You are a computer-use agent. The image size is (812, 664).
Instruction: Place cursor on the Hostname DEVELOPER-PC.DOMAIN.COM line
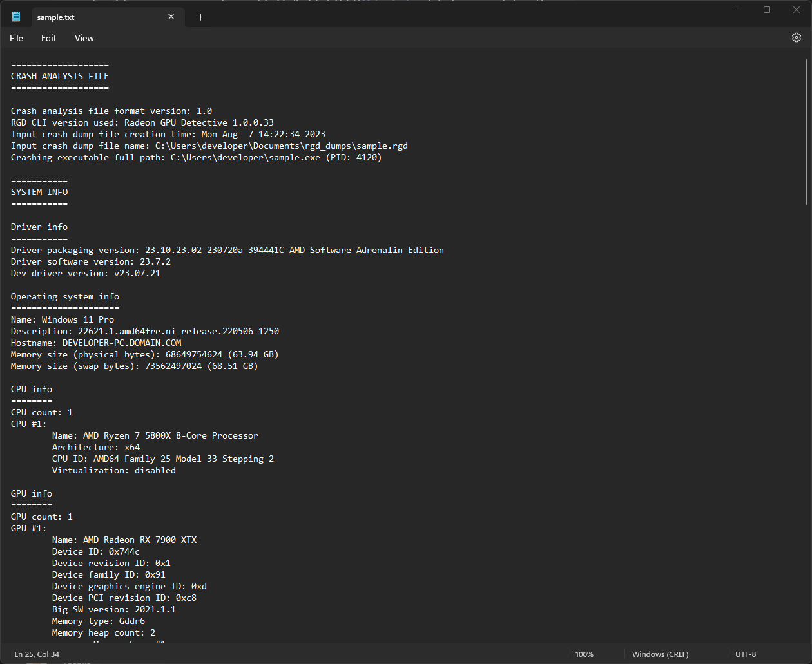point(97,343)
